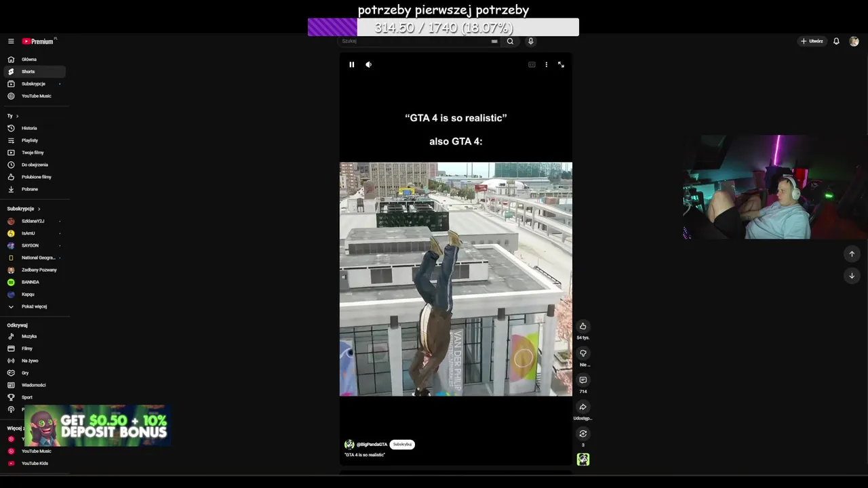
Task: Open the Short's three-dot options menu
Action: (546, 64)
